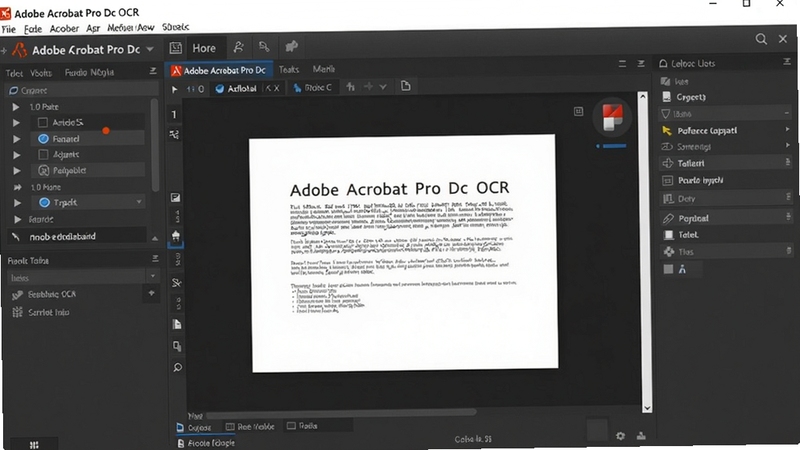Click the share arrow icon beside Hore tab
Image resolution: width=800 pixels, height=450 pixels.
pos(291,47)
